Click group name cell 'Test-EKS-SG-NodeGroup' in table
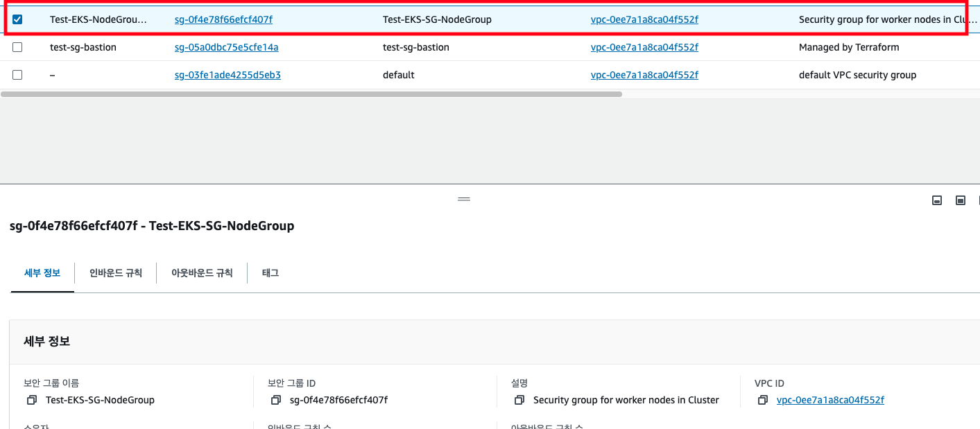980x429 pixels. point(437,19)
